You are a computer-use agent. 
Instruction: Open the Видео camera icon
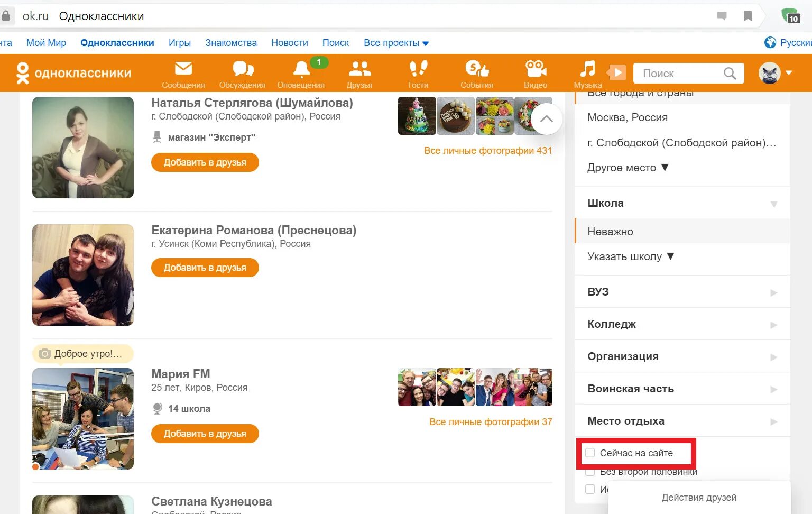pos(536,69)
